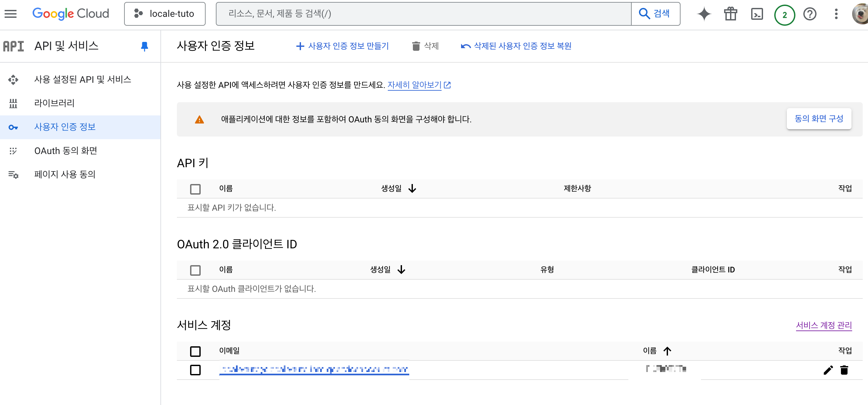Screen dimensions: 868x405
Task: Open the locale-tuto project selector
Action: pyautogui.click(x=164, y=14)
